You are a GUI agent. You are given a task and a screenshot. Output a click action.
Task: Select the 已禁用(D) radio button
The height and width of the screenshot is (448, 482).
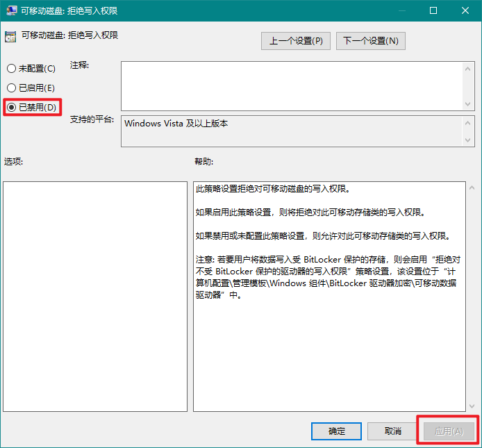[31, 107]
